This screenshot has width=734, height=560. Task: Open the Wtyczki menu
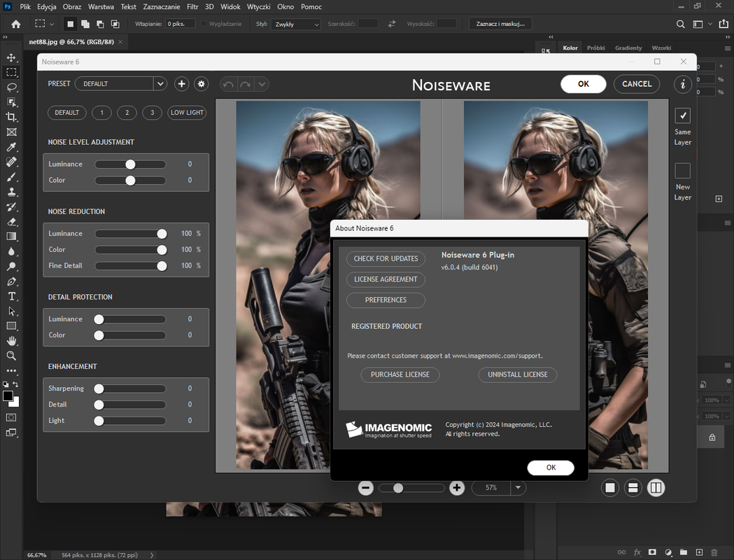pos(259,6)
